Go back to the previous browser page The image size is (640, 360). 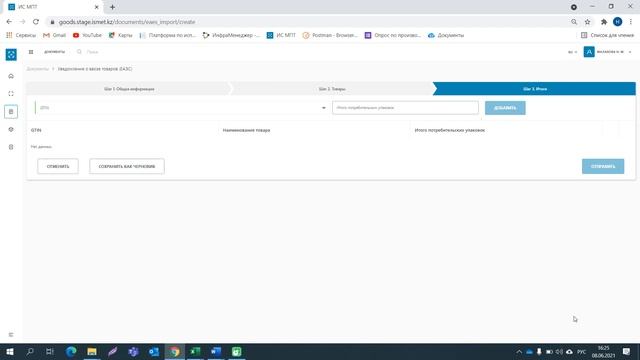[x=9, y=22]
